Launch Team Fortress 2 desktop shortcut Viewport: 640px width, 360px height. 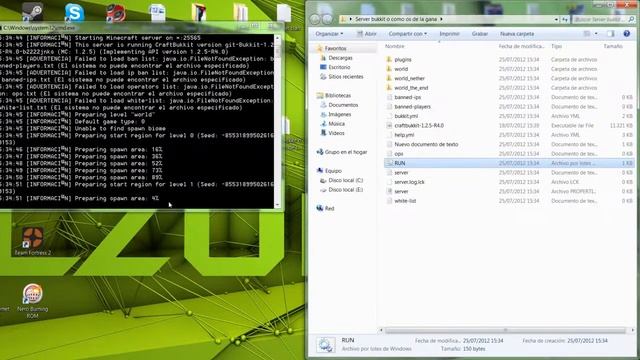click(33, 241)
